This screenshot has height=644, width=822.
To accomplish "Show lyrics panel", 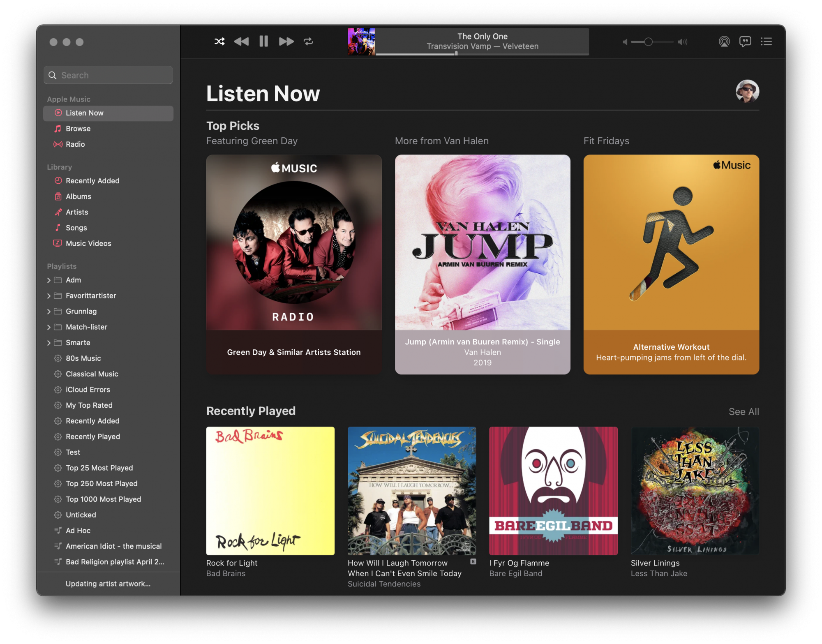I will point(745,42).
